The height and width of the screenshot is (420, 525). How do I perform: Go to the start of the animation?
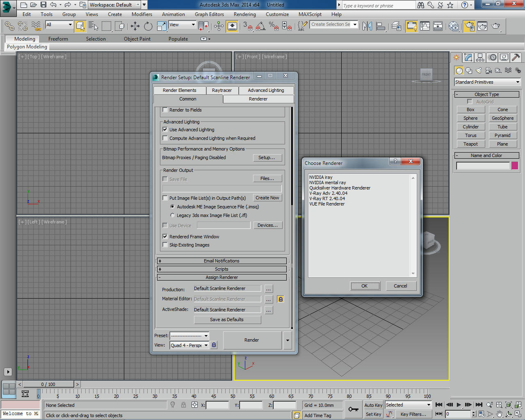tap(439, 405)
